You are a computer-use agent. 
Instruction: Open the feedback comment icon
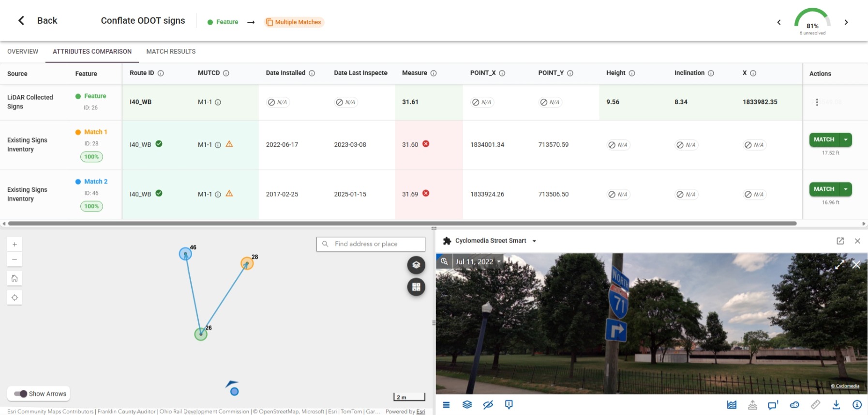773,405
